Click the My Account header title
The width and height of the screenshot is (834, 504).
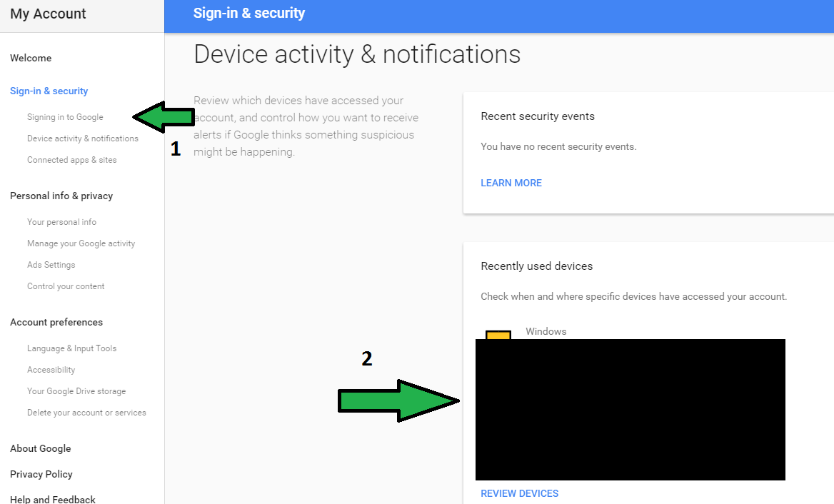[x=48, y=14]
